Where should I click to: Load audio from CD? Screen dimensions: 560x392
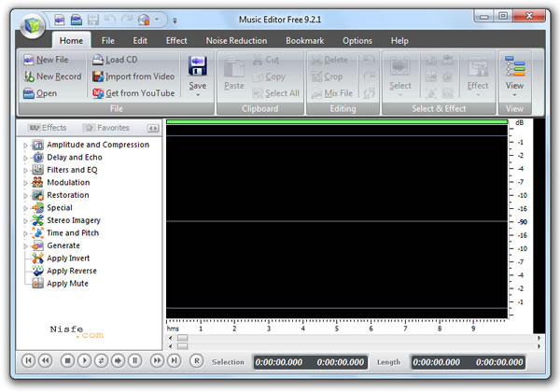point(115,60)
